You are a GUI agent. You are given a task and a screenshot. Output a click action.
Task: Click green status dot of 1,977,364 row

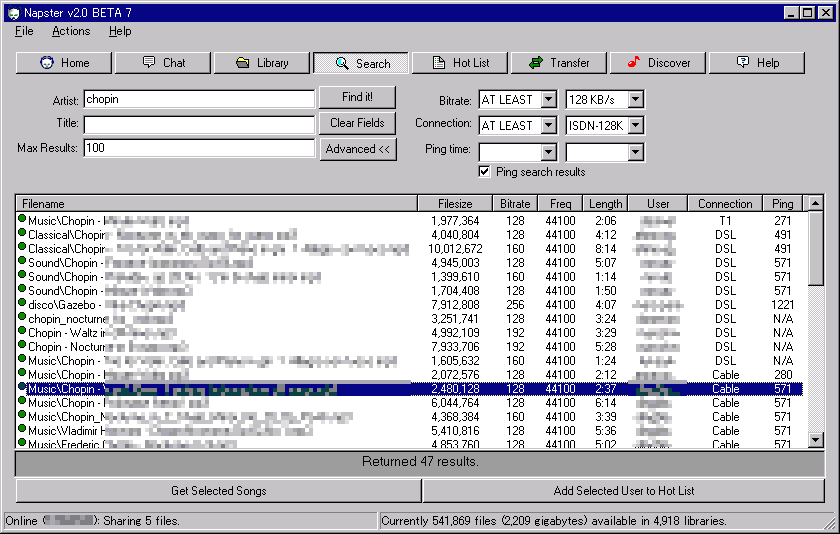click(x=22, y=219)
